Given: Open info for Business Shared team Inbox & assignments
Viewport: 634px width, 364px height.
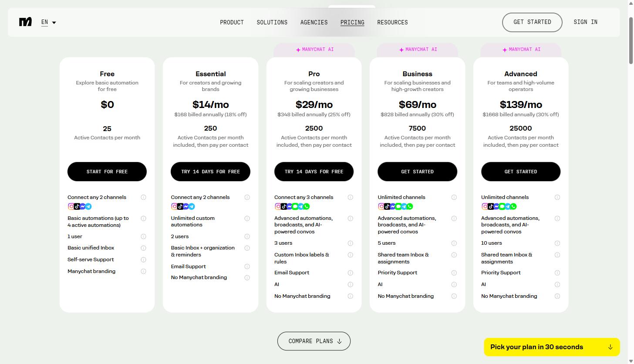Looking at the screenshot, I should click(454, 255).
